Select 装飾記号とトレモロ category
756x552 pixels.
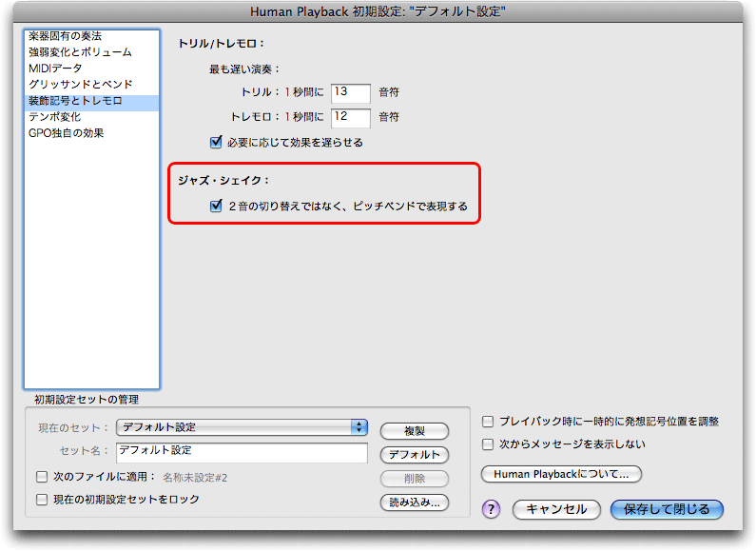pos(91,101)
